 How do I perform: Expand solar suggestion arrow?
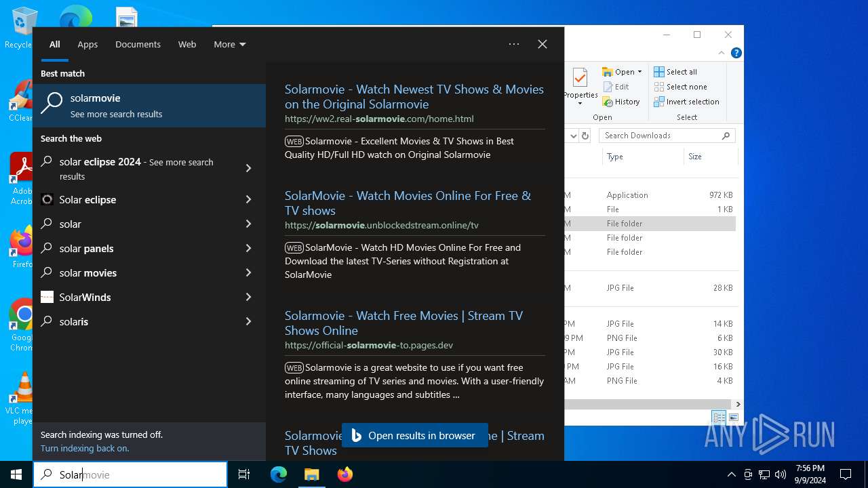click(x=248, y=224)
